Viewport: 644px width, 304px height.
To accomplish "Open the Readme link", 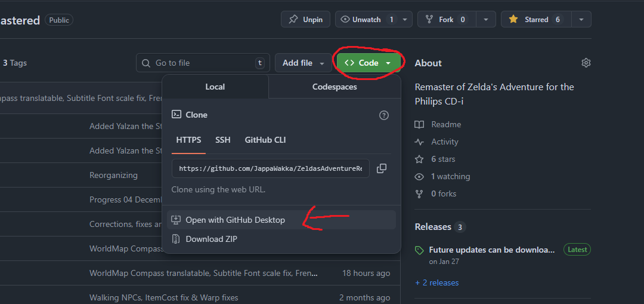I will pos(446,124).
